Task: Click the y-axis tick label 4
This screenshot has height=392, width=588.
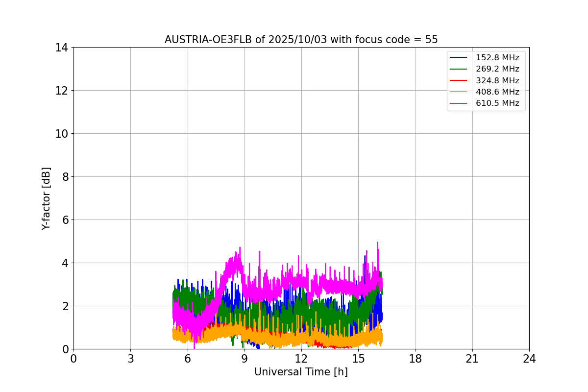Action: pyautogui.click(x=65, y=263)
